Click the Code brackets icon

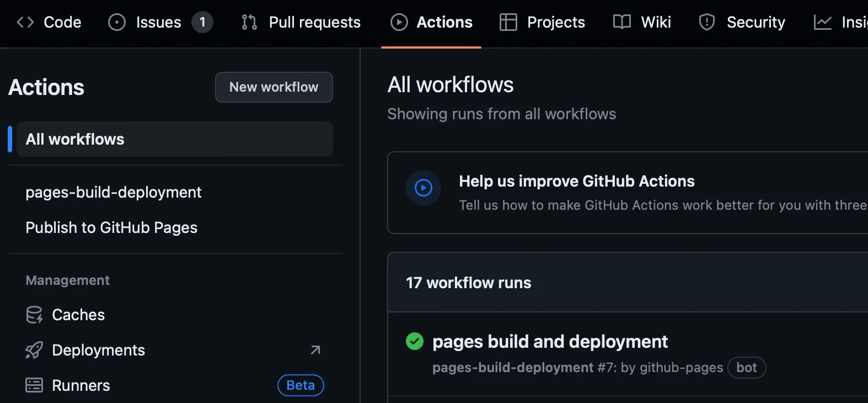coord(25,22)
